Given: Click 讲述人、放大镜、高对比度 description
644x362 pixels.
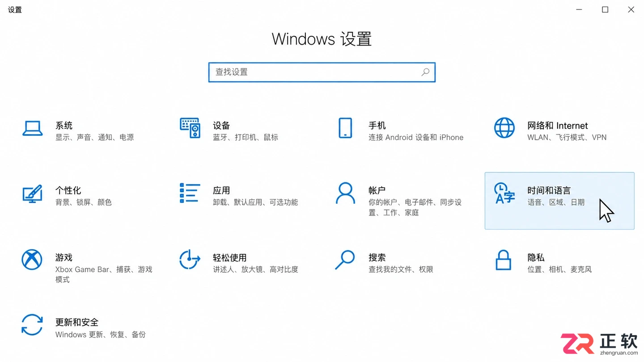Looking at the screenshot, I should click(x=255, y=269).
